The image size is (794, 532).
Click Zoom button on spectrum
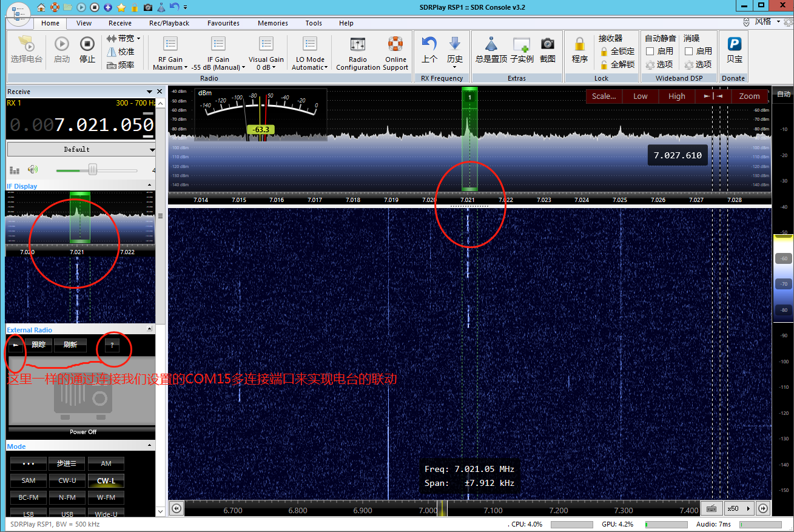(x=750, y=96)
